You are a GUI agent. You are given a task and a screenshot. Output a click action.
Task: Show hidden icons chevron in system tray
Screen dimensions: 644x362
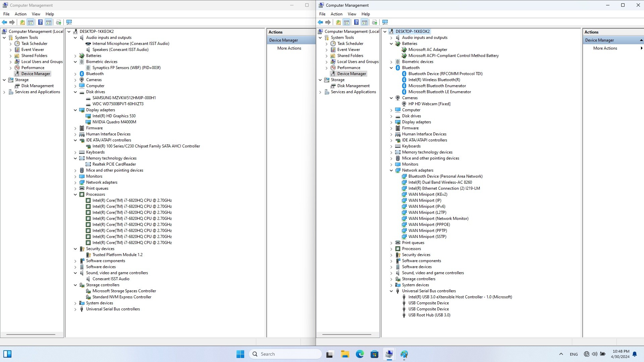(x=561, y=354)
